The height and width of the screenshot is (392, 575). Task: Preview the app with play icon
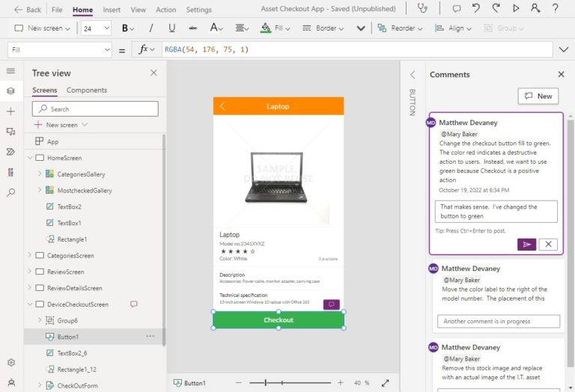[516, 8]
